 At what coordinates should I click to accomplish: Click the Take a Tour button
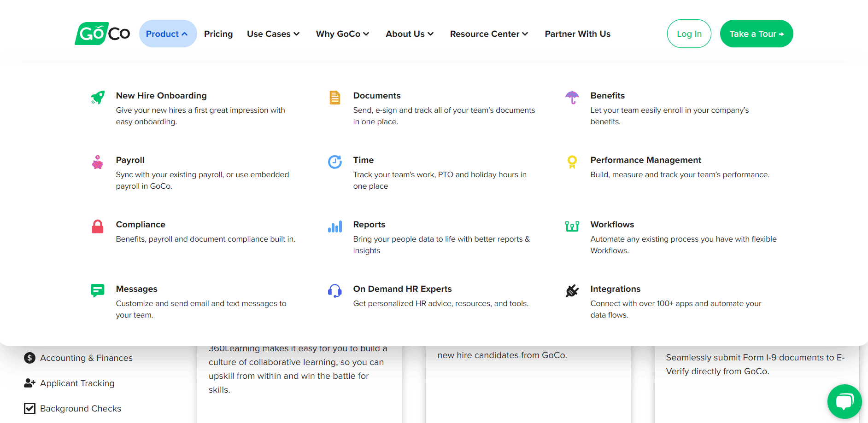click(757, 34)
